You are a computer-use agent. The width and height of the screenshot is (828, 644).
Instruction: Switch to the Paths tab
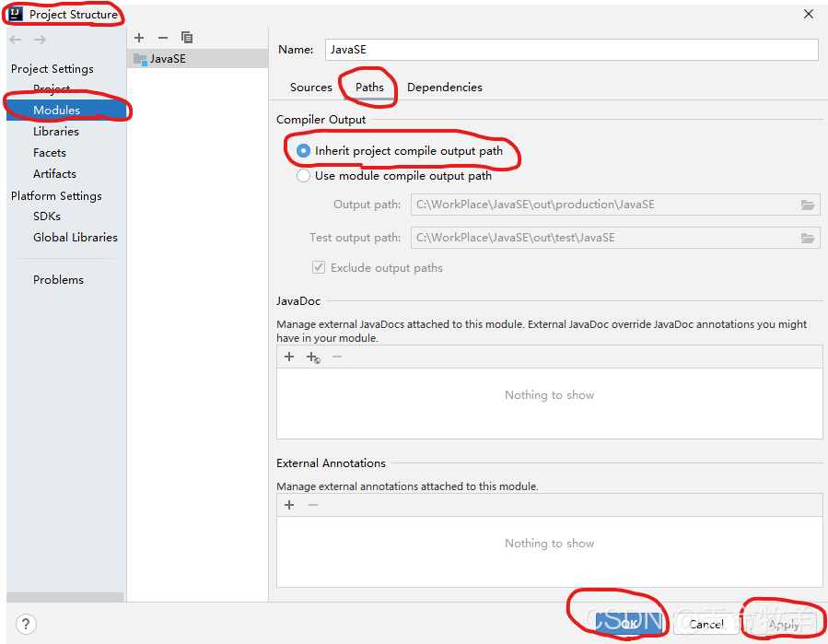pyautogui.click(x=369, y=88)
